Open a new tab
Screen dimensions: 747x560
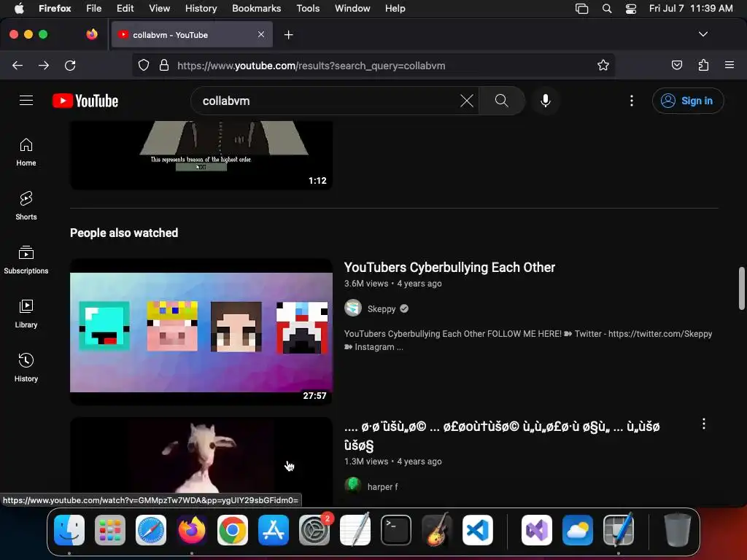point(288,35)
